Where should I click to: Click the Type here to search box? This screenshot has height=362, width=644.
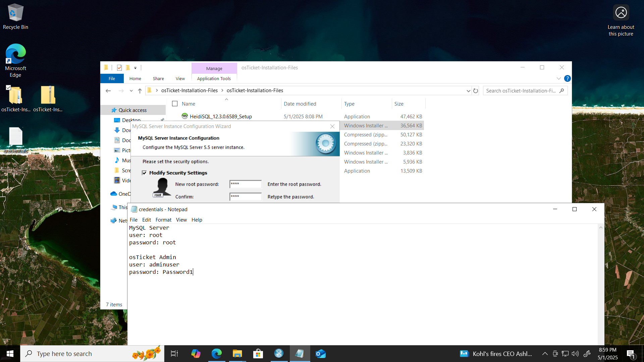[92, 354]
